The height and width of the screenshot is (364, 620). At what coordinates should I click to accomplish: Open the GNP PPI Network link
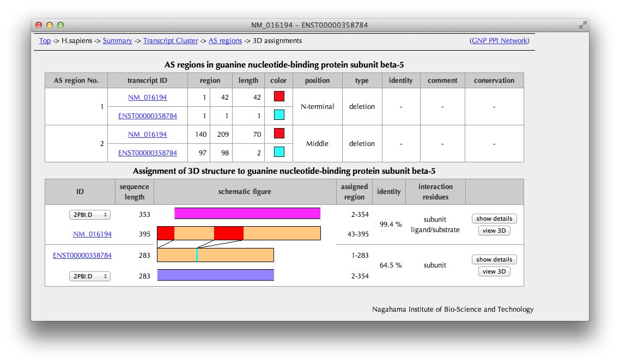point(499,41)
